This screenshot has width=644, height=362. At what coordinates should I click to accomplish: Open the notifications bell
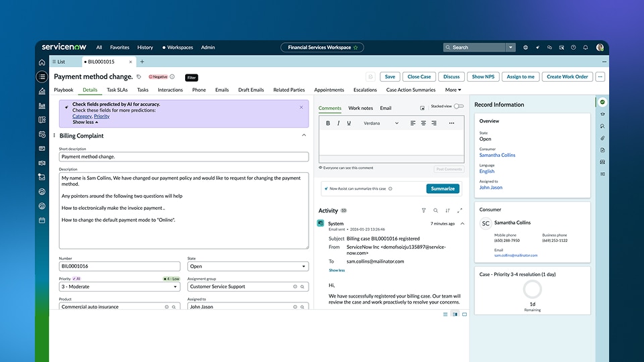tap(585, 48)
